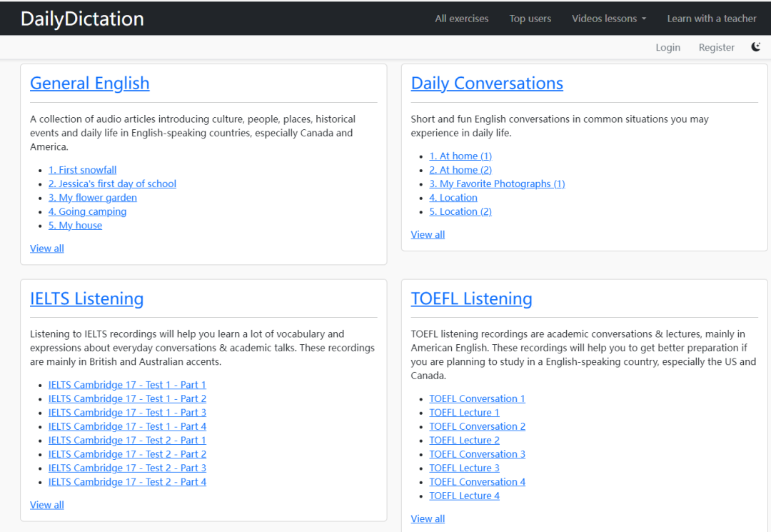Open the Daily Conversations heading link
Viewport: 771px width, 532px height.
coord(487,83)
